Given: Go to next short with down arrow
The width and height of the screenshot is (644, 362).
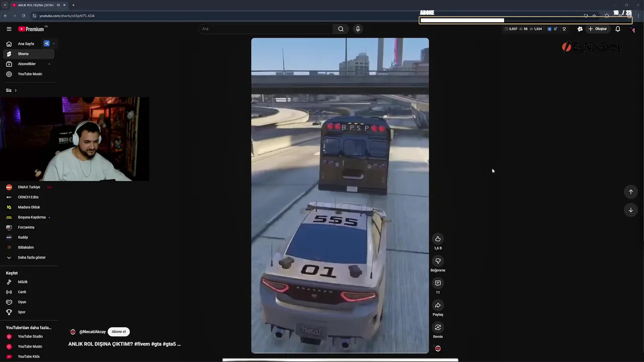Looking at the screenshot, I should [x=630, y=210].
